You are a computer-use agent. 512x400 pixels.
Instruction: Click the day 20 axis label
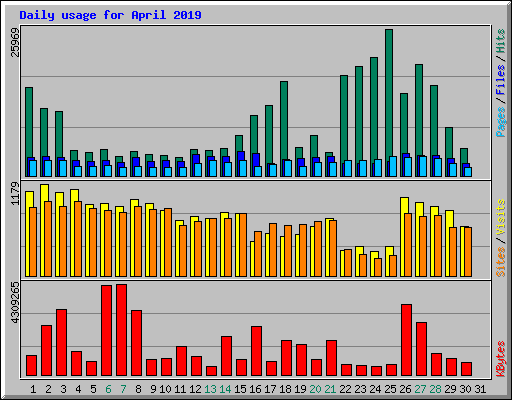pos(315,389)
